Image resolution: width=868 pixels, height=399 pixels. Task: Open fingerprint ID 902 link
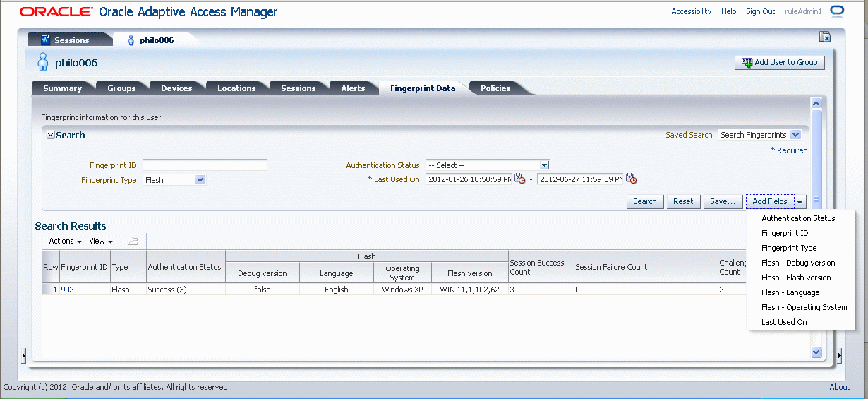67,290
